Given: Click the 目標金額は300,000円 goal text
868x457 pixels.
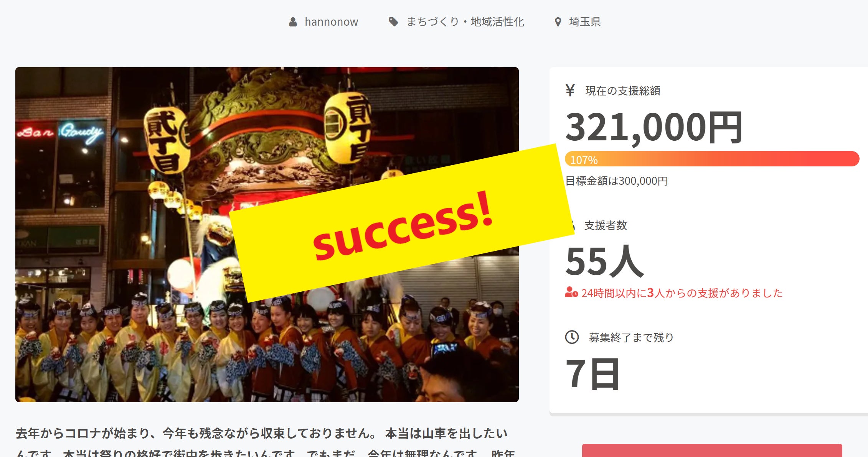Looking at the screenshot, I should pos(617,181).
